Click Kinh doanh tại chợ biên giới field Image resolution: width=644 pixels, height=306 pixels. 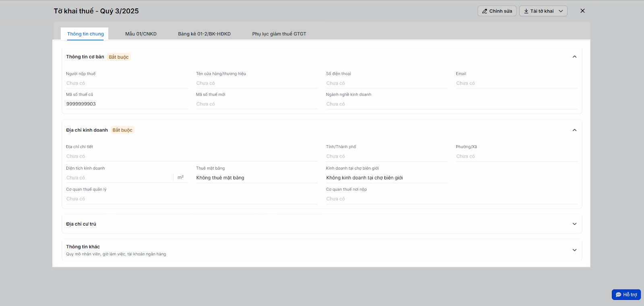pos(387,178)
